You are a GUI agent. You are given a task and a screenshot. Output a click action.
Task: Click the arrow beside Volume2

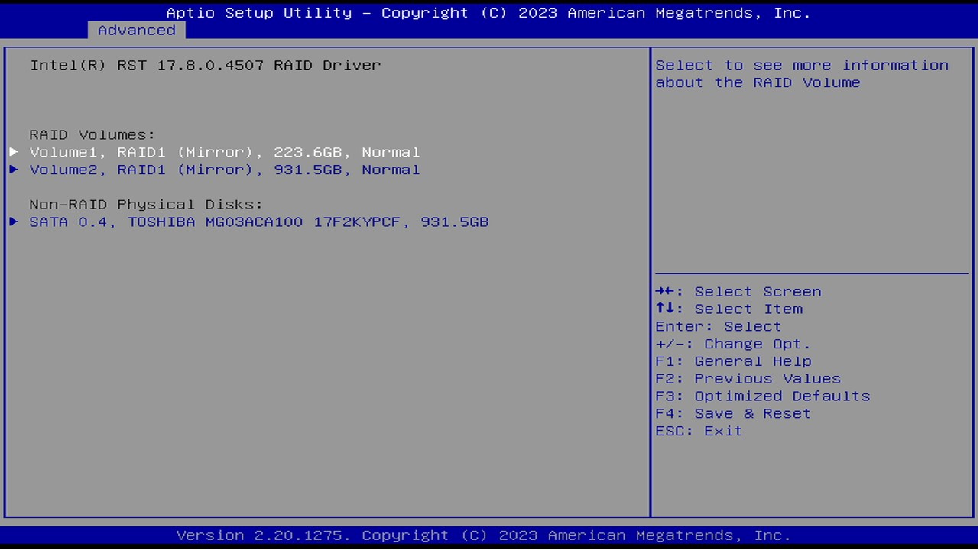[x=14, y=170]
